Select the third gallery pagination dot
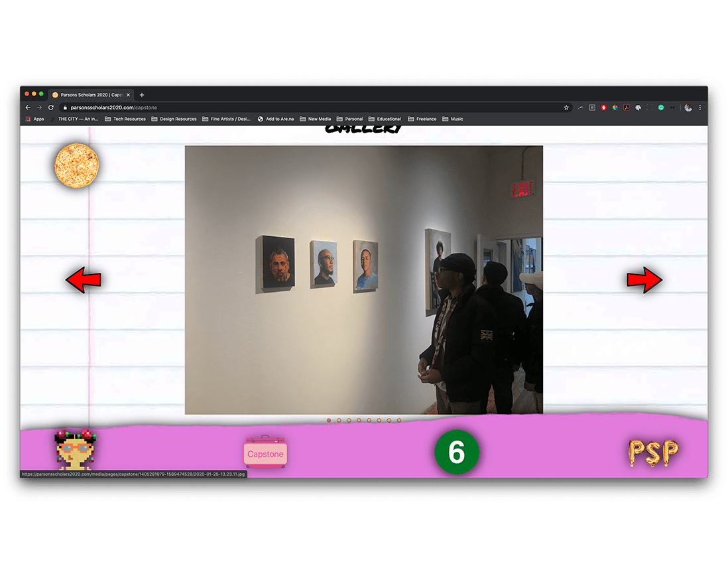Viewport: 728px width, 576px height. point(349,421)
